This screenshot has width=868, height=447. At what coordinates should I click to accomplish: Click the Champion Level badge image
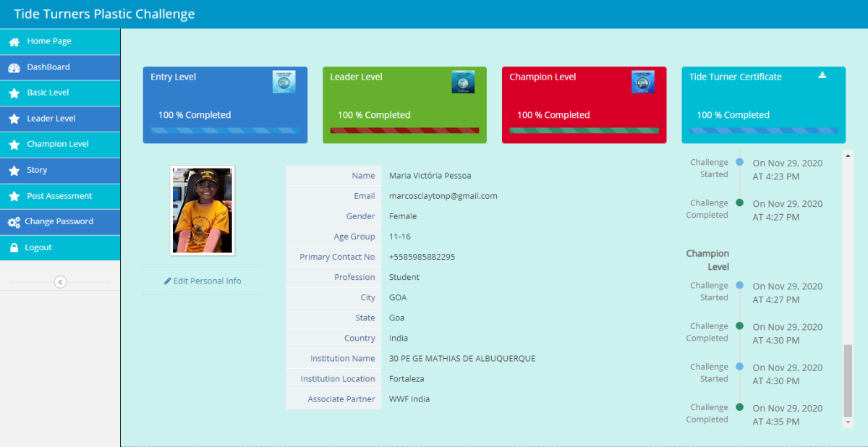coord(642,82)
